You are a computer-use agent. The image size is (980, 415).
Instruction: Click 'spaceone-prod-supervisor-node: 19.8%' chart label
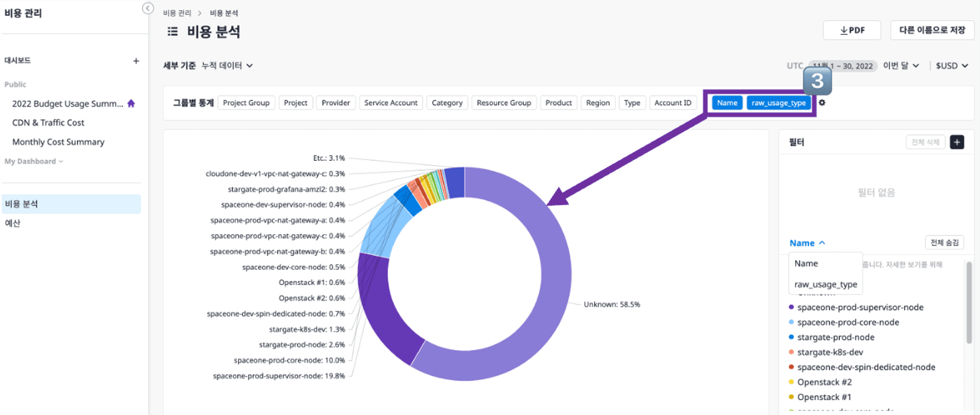point(279,376)
